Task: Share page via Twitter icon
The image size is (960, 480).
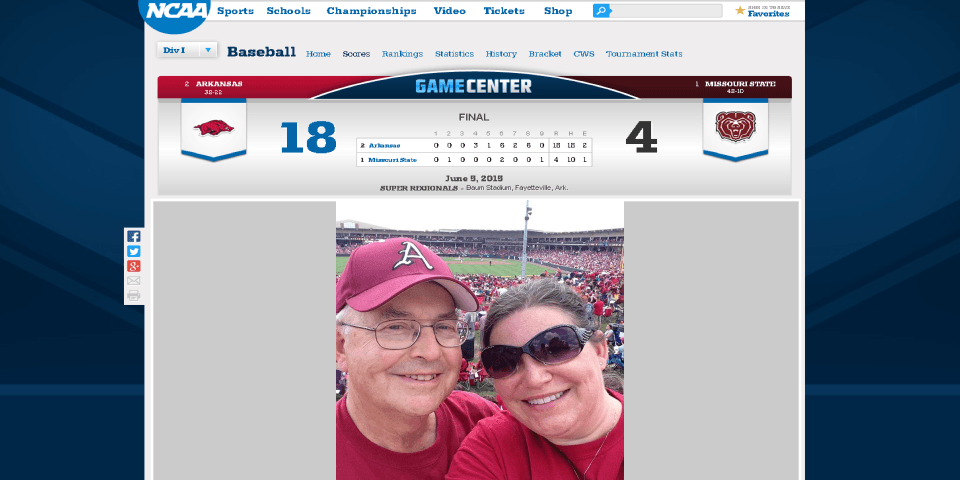Action: point(133,251)
